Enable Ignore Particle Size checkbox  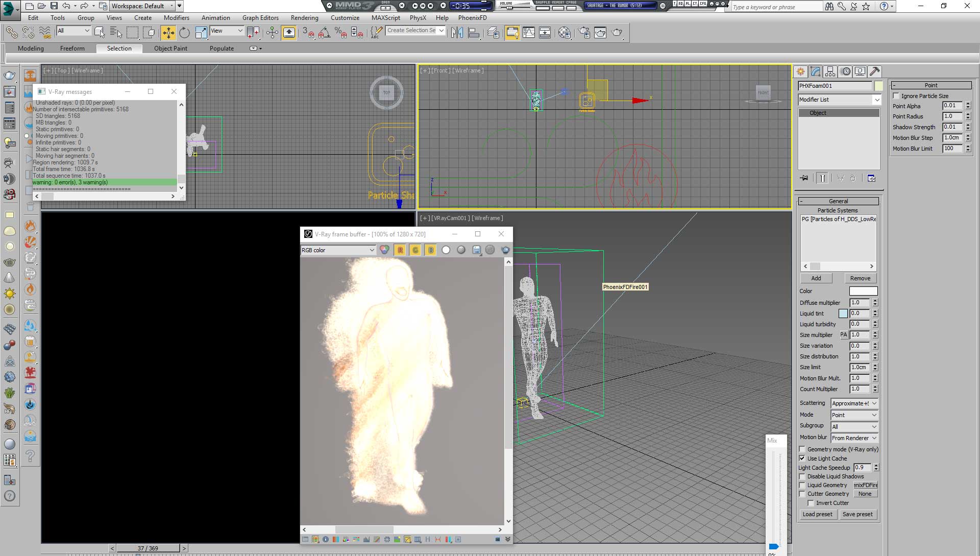pyautogui.click(x=896, y=96)
